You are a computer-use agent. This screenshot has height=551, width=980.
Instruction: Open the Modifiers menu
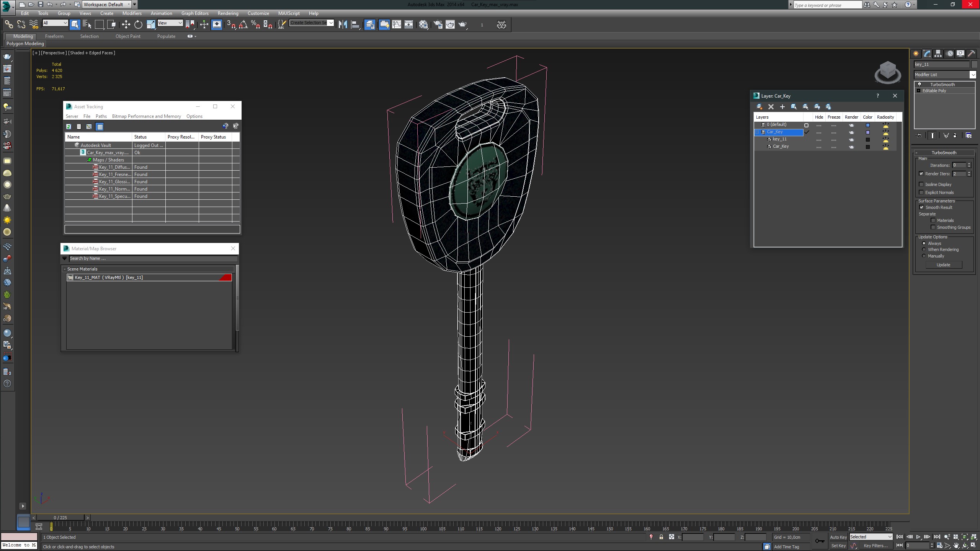(x=132, y=13)
